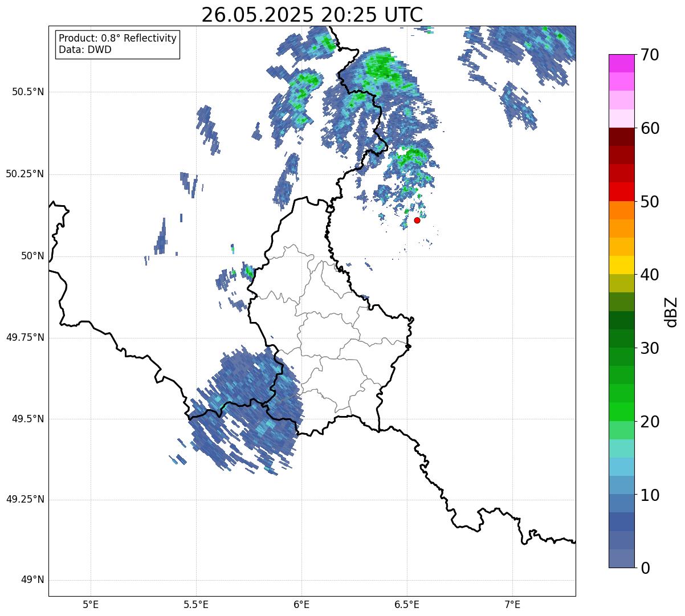685x616 pixels.
Task: Click the latitude label 49.25°N
Action: click(25, 500)
